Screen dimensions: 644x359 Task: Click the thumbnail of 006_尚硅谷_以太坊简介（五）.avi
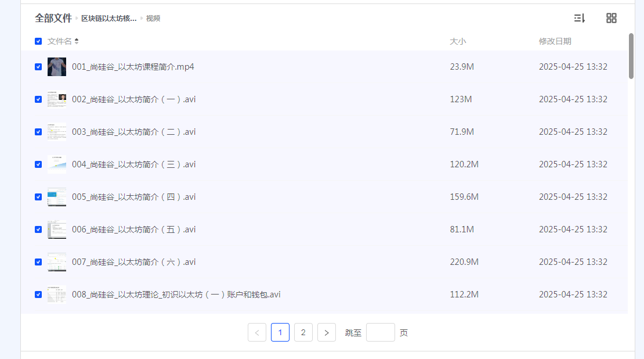(57, 229)
